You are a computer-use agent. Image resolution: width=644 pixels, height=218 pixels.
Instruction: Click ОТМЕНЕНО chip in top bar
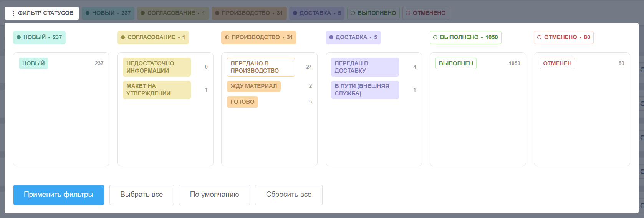tap(425, 13)
